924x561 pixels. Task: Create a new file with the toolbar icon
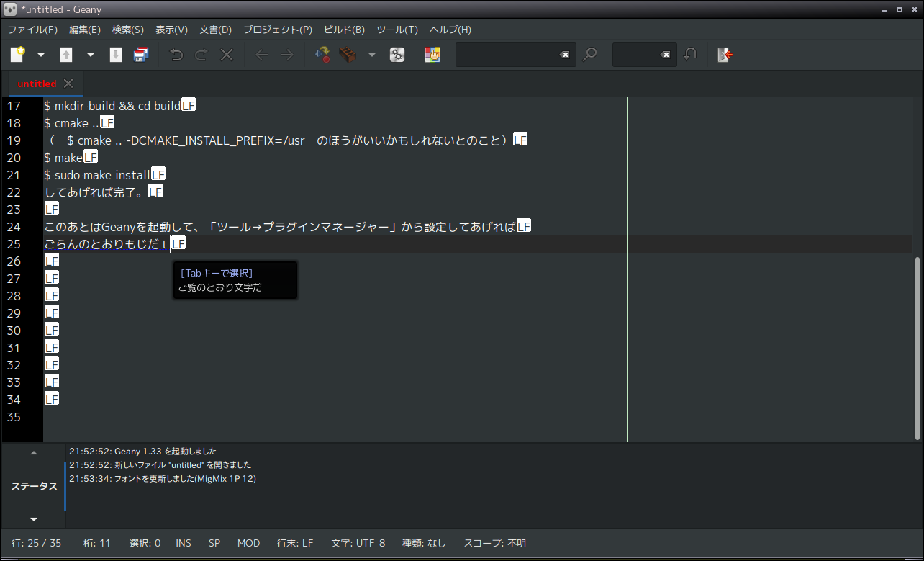(x=18, y=55)
